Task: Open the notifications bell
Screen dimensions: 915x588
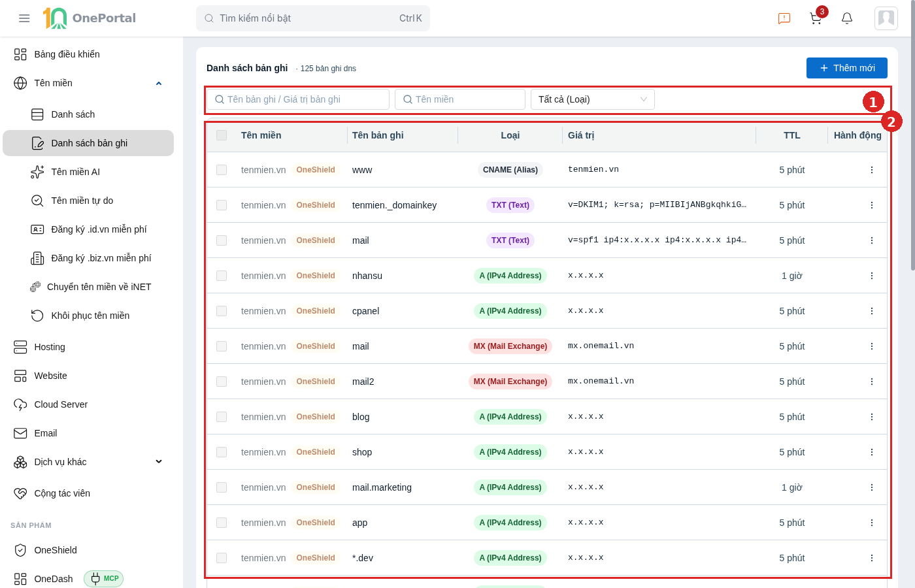Action: (847, 18)
